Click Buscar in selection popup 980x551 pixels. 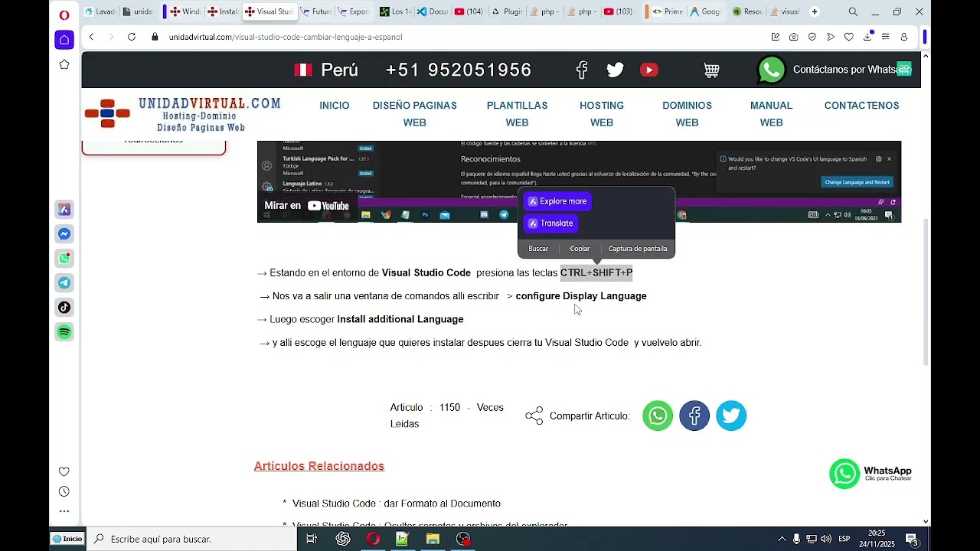[538, 249]
